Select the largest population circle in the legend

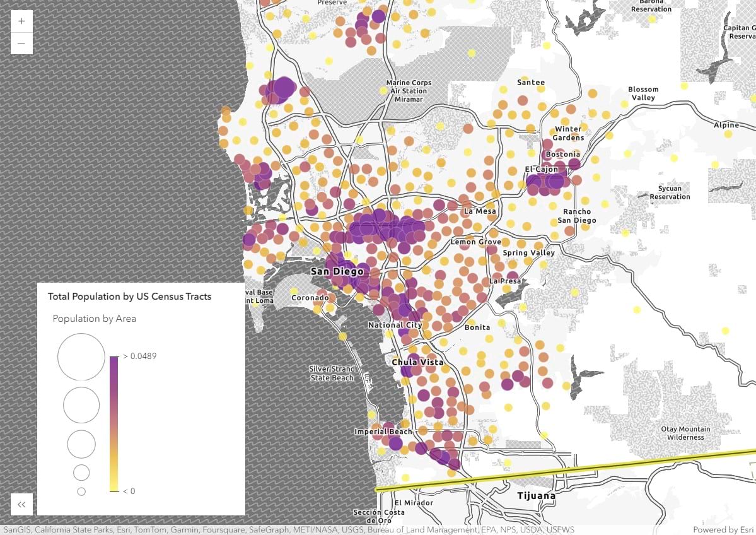[81, 356]
